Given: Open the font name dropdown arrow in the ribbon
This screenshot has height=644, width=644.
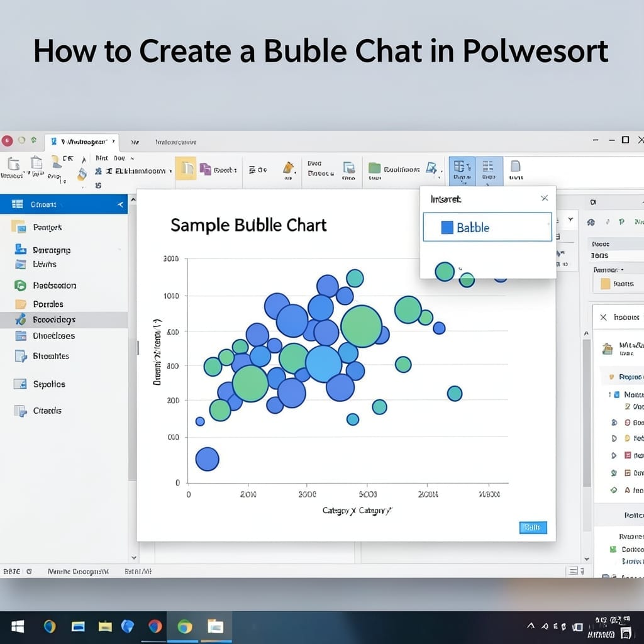Looking at the screenshot, I should 170,171.
